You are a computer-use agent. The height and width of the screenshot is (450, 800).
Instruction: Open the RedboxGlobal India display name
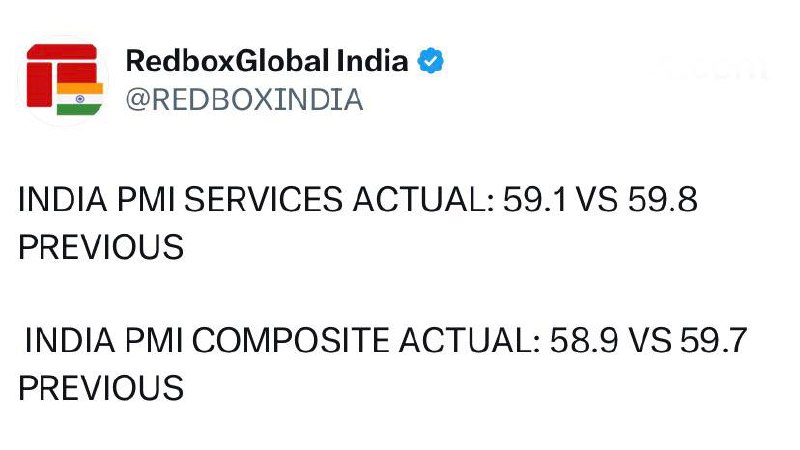pos(267,61)
